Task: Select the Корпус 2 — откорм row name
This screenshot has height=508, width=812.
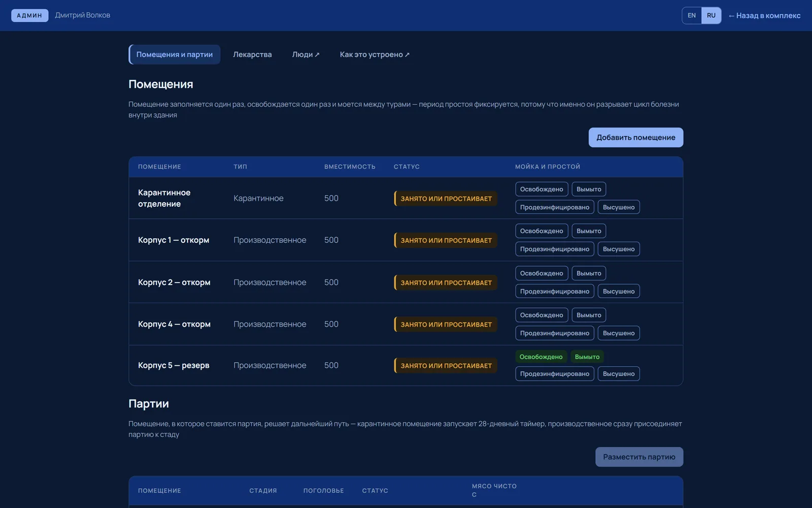Action: coord(174,282)
